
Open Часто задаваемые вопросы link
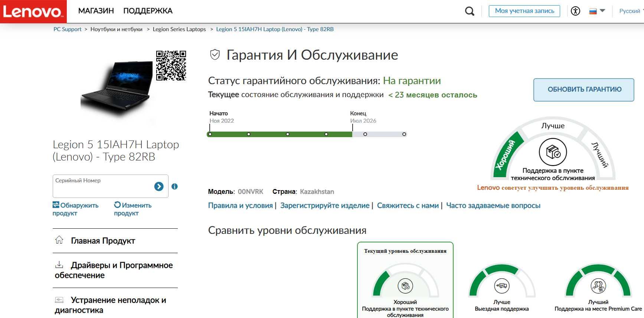pos(493,206)
